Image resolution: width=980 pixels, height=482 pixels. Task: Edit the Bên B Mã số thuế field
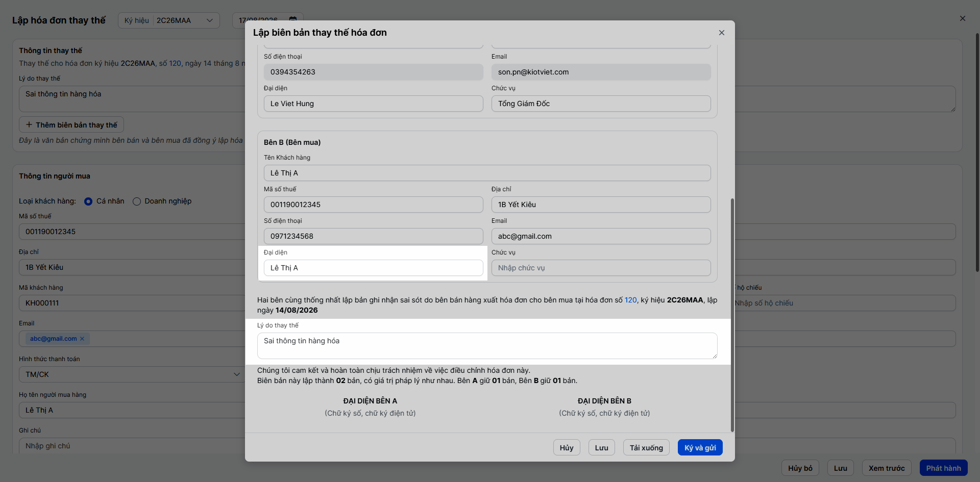tap(374, 205)
